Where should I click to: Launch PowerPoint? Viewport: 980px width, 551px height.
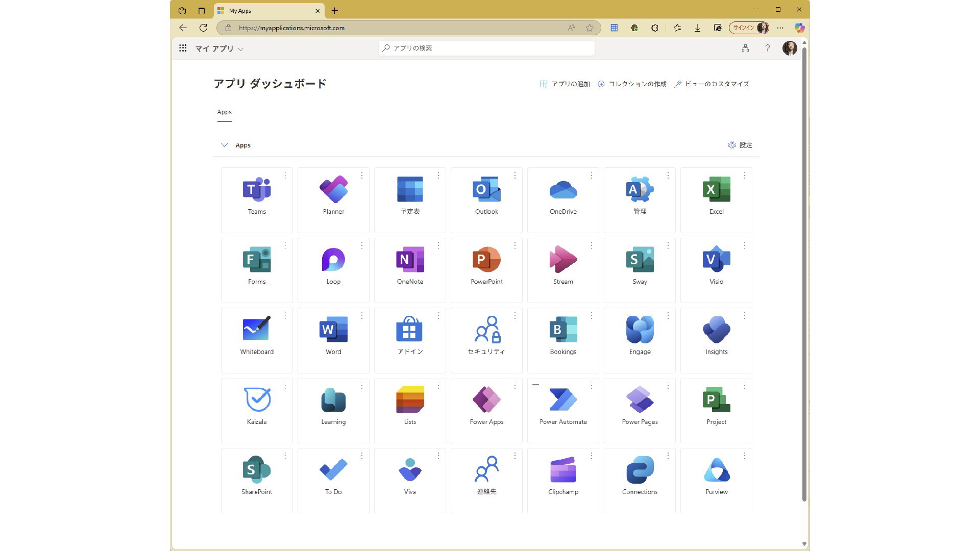pos(486,270)
